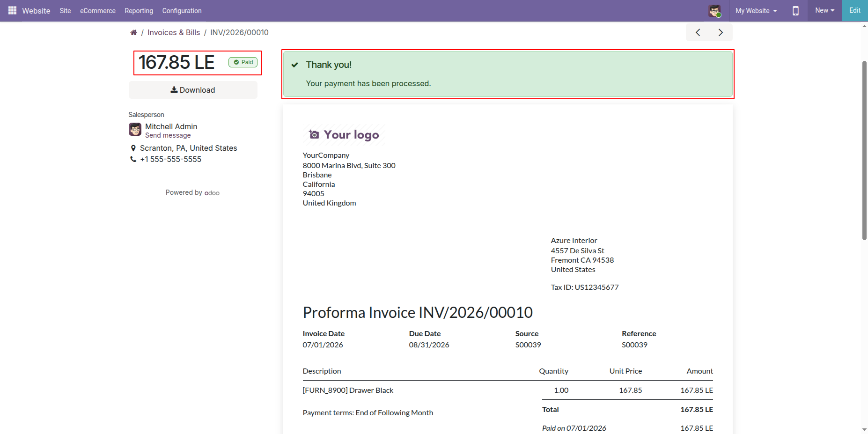
Task: Click the YourCompany name text
Action: click(x=326, y=155)
